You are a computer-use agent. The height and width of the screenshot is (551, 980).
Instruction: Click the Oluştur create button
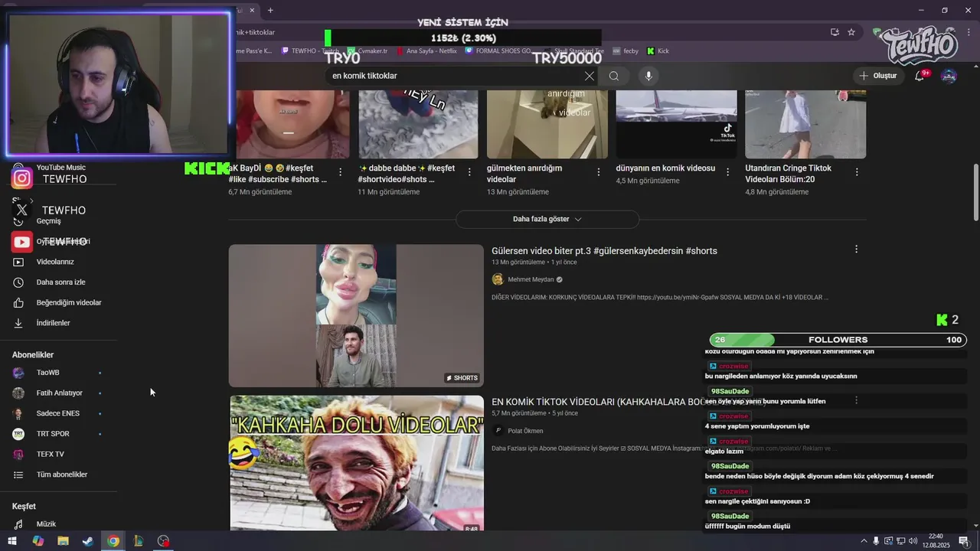click(x=877, y=76)
